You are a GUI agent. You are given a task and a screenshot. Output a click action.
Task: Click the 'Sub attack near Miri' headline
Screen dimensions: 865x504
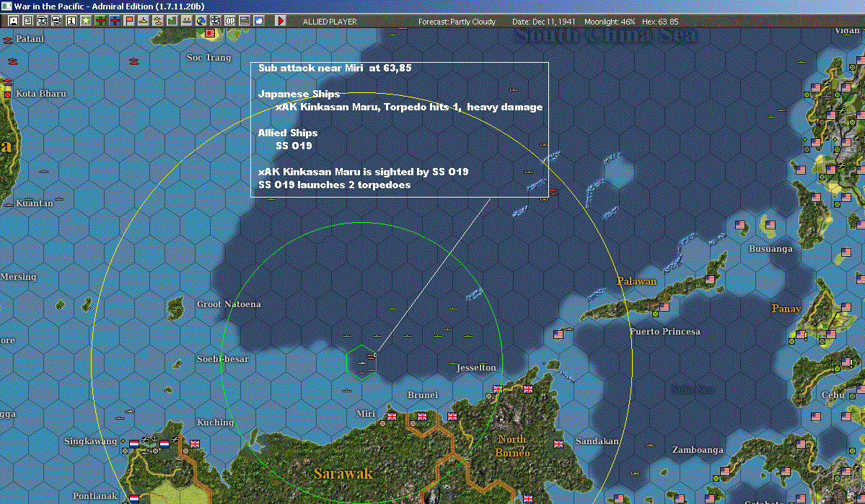335,68
